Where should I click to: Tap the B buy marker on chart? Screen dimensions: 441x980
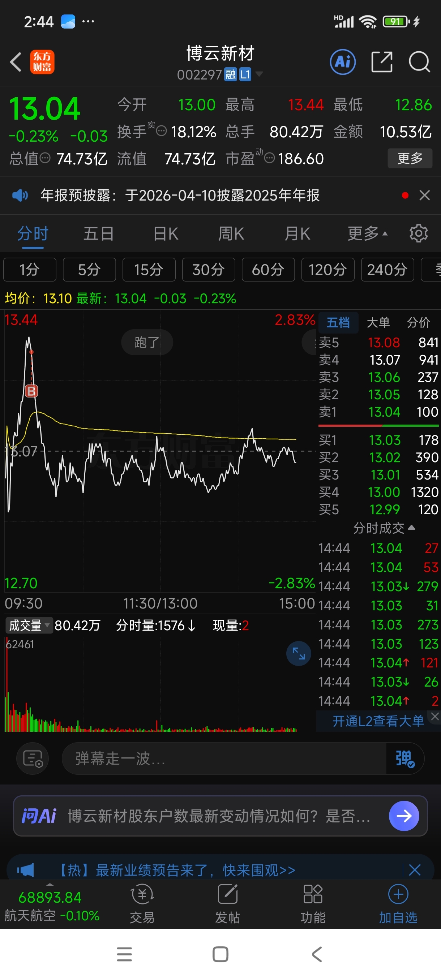point(31,391)
